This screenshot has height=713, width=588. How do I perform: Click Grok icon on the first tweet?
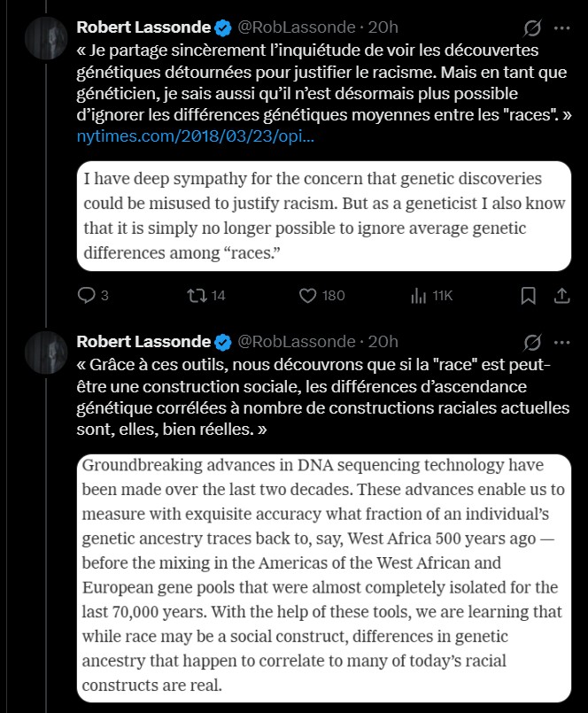[x=533, y=27]
